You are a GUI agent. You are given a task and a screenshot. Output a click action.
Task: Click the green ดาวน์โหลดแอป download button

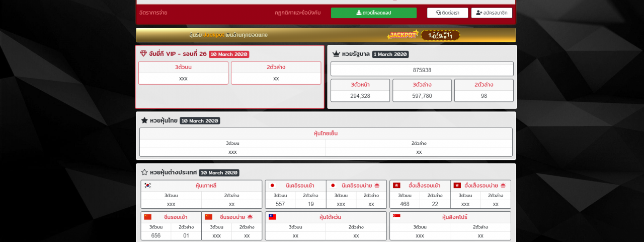[x=373, y=13]
